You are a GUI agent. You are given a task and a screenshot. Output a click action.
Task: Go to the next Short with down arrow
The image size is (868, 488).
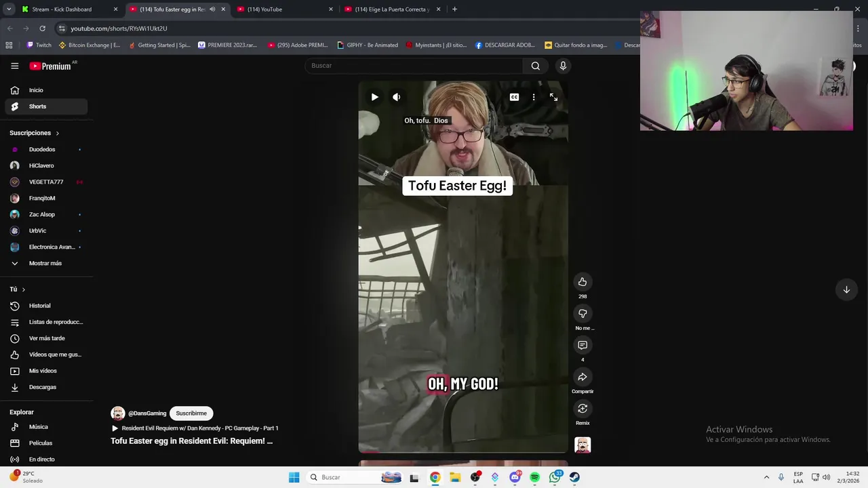pos(846,289)
